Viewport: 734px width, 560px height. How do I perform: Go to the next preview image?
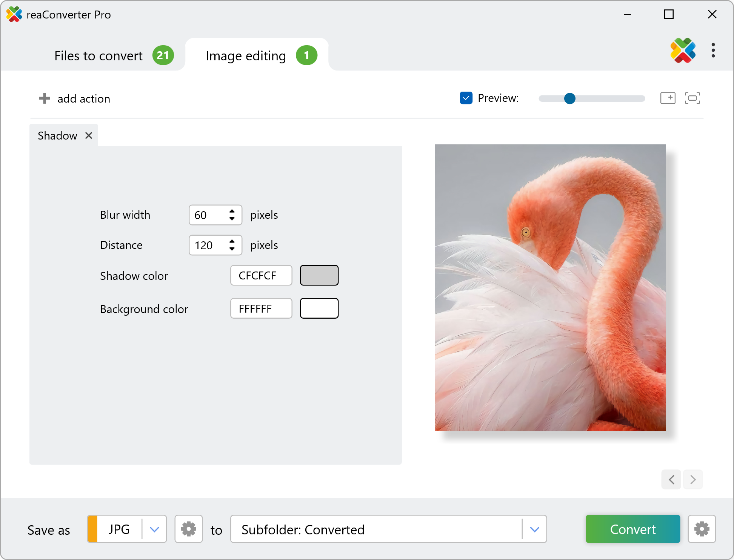(x=693, y=480)
